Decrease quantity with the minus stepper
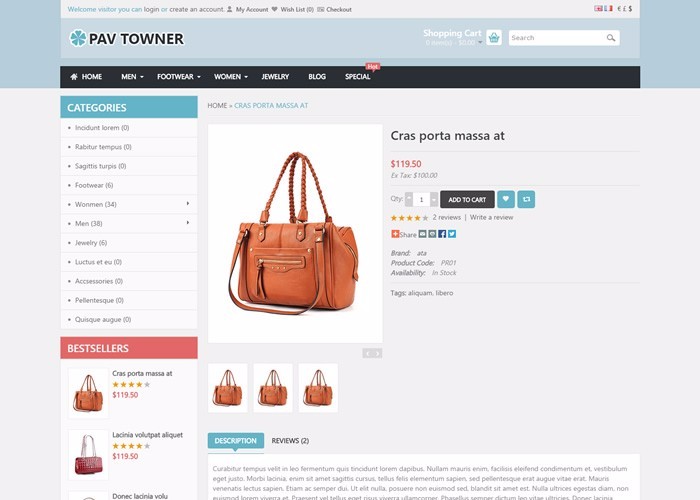 409,200
